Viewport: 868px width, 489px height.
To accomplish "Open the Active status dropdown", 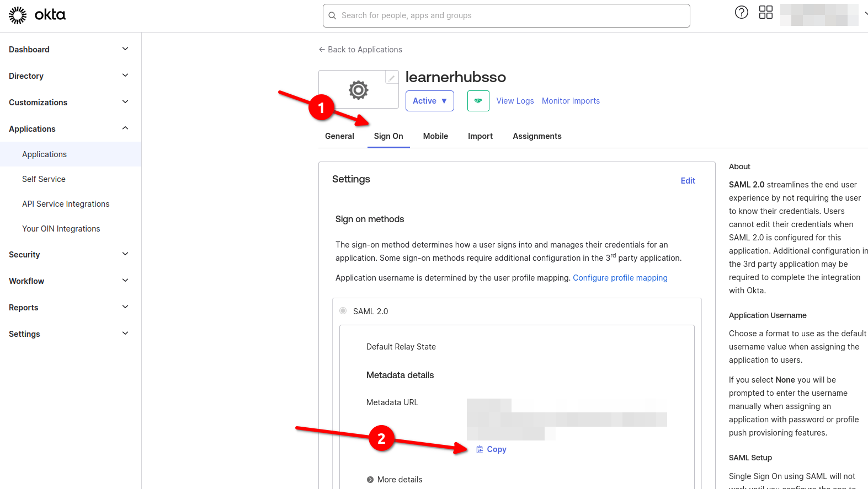I will point(429,101).
